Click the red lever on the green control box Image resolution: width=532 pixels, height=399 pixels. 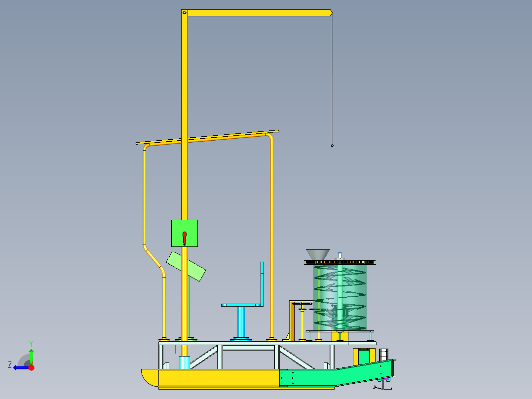(x=185, y=238)
